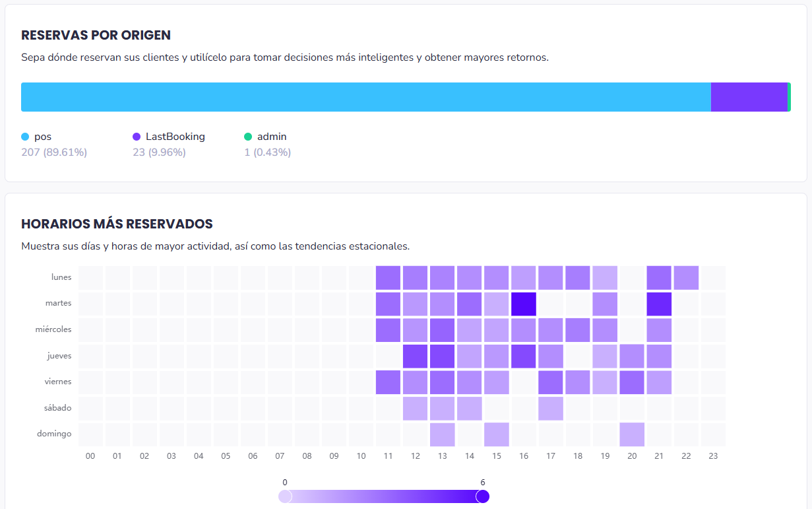Click the domingo heatmap cell at hour 20
Image resolution: width=812 pixels, height=509 pixels.
click(632, 434)
